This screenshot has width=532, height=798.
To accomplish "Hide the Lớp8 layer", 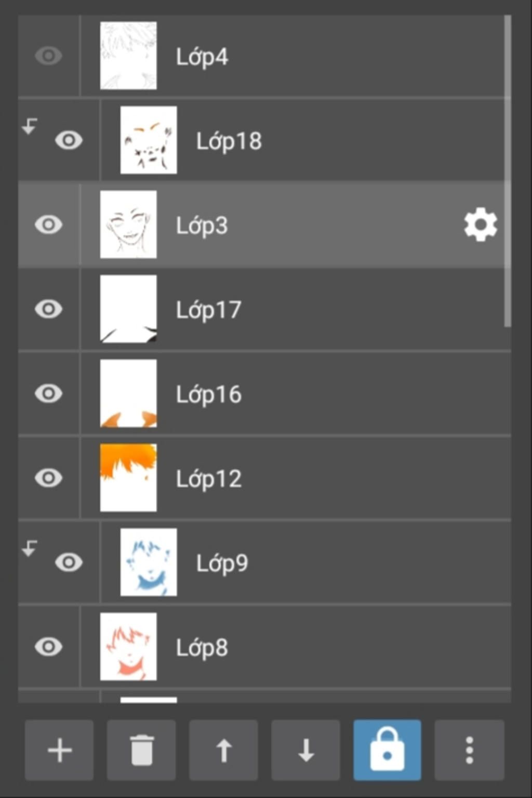I will [49, 646].
